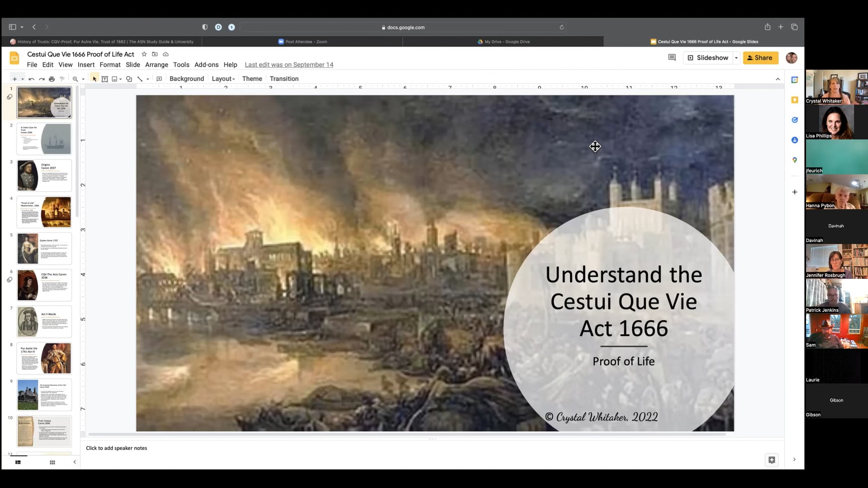This screenshot has width=868, height=488.
Task: Switch to grid view
Action: pos(52,462)
